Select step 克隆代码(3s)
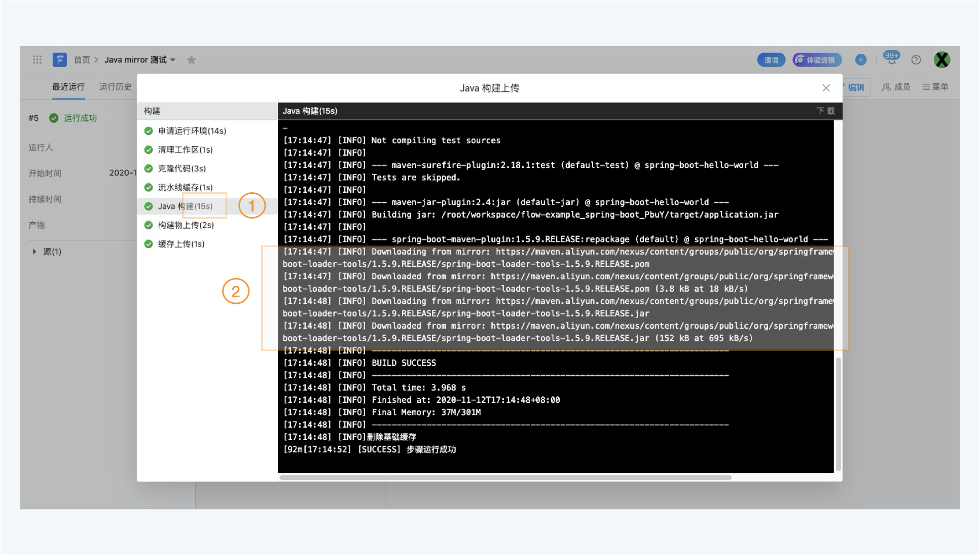Screen dimensions: 980x555 pos(207,168)
